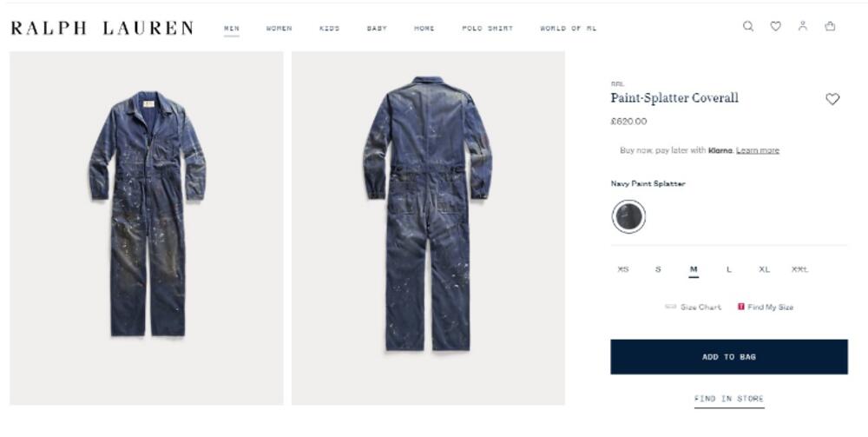The width and height of the screenshot is (868, 437).
Task: Click the Add to Bag button
Action: pyautogui.click(x=728, y=357)
